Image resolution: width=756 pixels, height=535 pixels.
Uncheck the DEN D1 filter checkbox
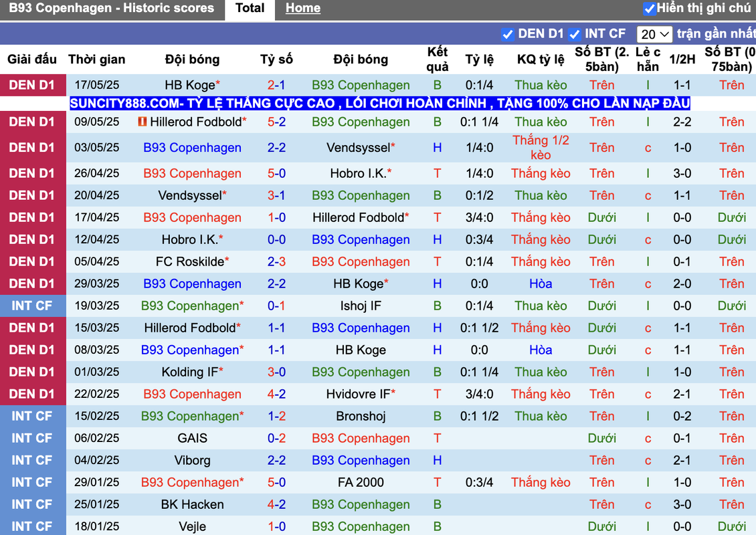coord(507,34)
